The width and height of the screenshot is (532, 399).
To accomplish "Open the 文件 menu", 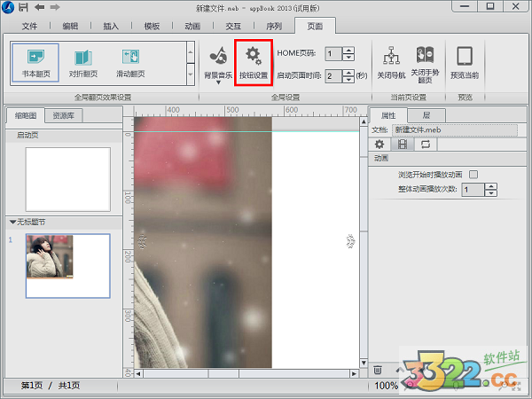I will pyautogui.click(x=29, y=26).
